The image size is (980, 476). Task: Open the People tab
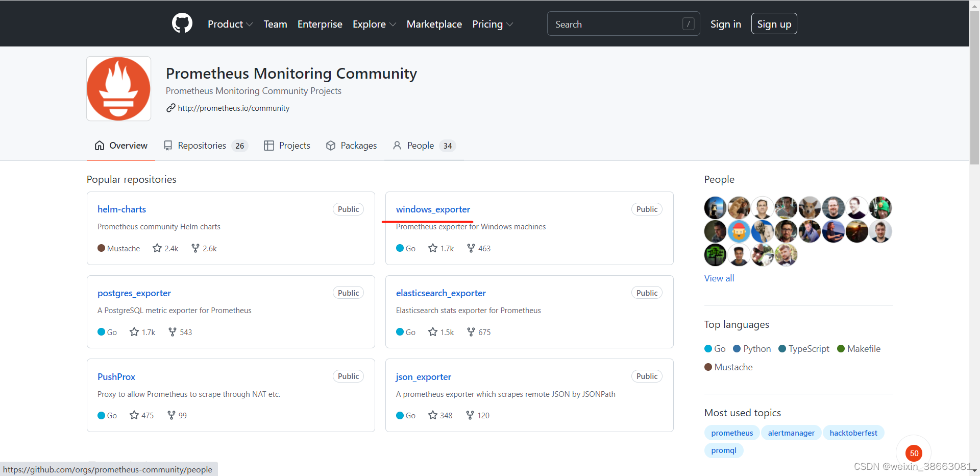(x=424, y=146)
